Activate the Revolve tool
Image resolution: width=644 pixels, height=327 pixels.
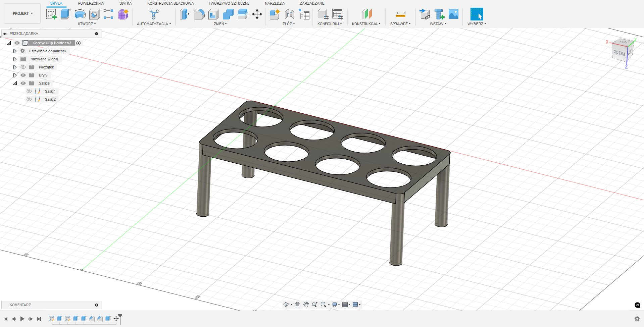coord(80,14)
